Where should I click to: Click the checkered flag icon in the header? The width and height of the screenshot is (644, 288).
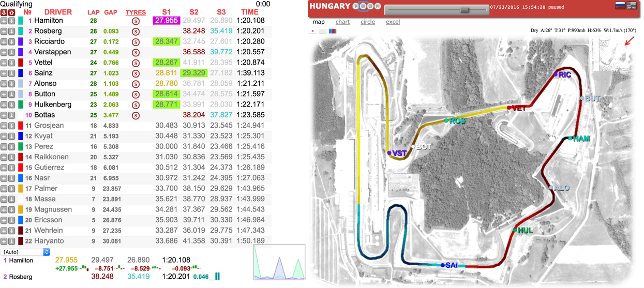(x=631, y=6)
